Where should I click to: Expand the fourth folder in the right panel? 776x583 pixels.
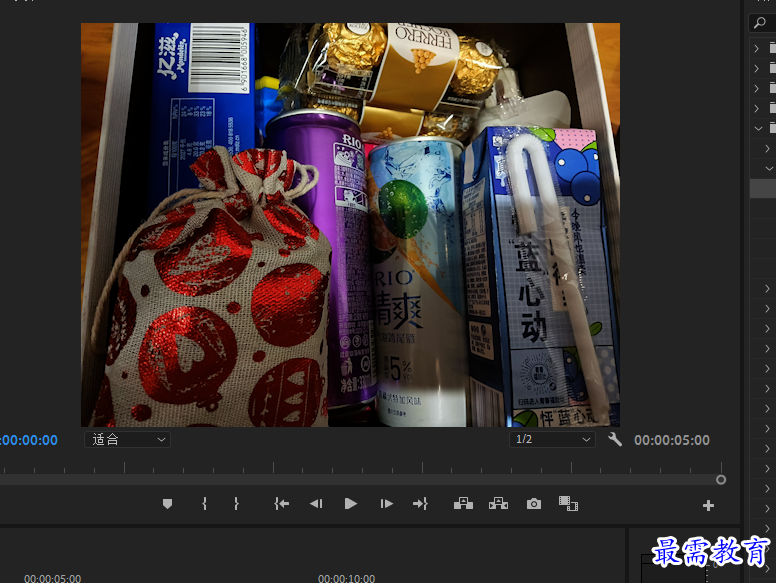coord(756,108)
